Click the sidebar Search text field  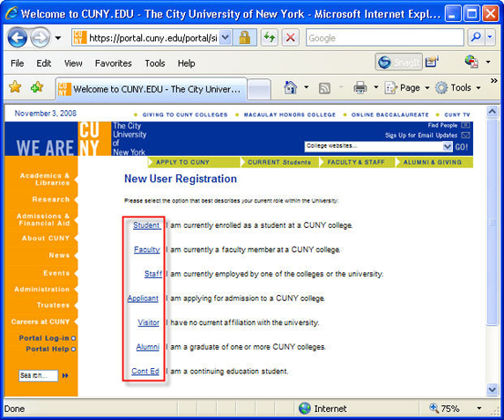(x=38, y=375)
